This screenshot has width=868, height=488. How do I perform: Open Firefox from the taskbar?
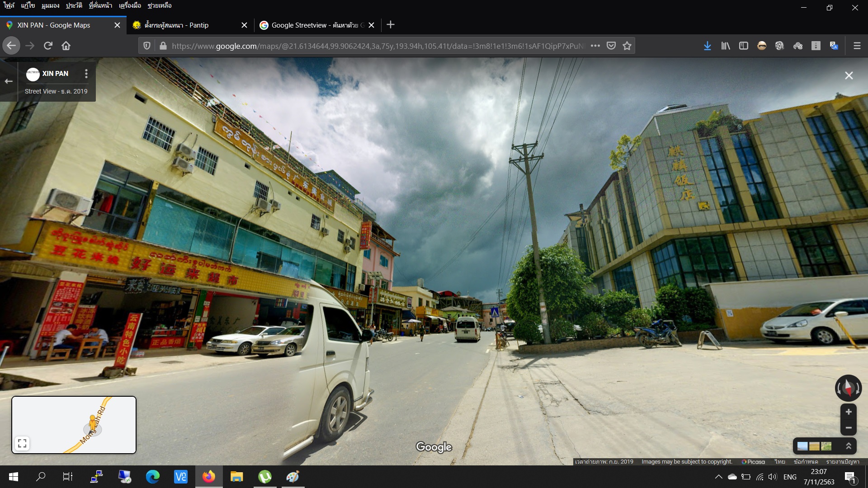click(x=209, y=477)
